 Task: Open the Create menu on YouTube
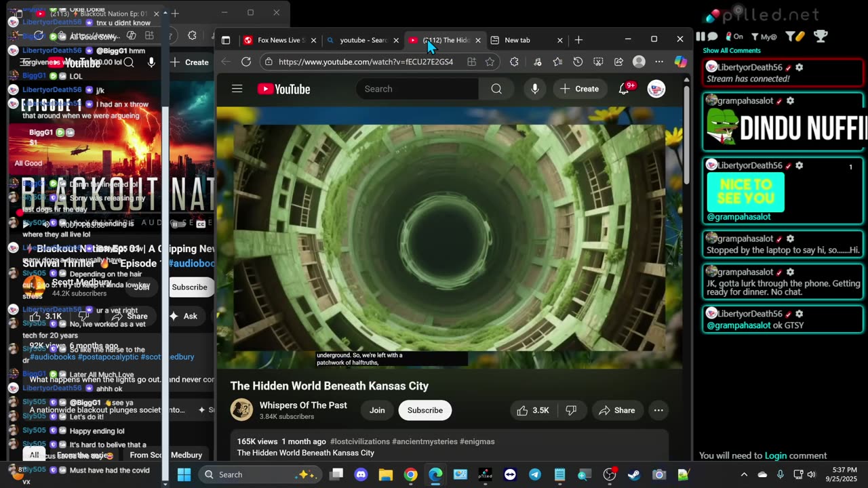[580, 89]
